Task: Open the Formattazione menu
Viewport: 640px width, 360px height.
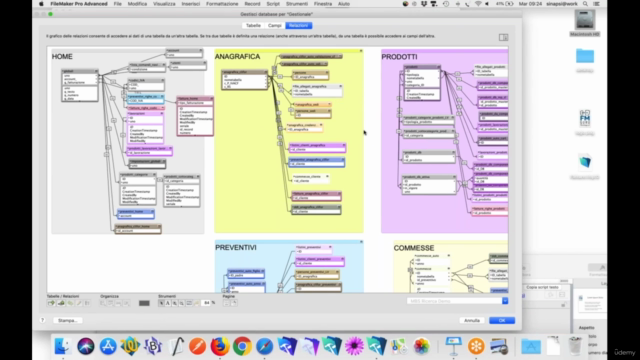Action: [222, 4]
